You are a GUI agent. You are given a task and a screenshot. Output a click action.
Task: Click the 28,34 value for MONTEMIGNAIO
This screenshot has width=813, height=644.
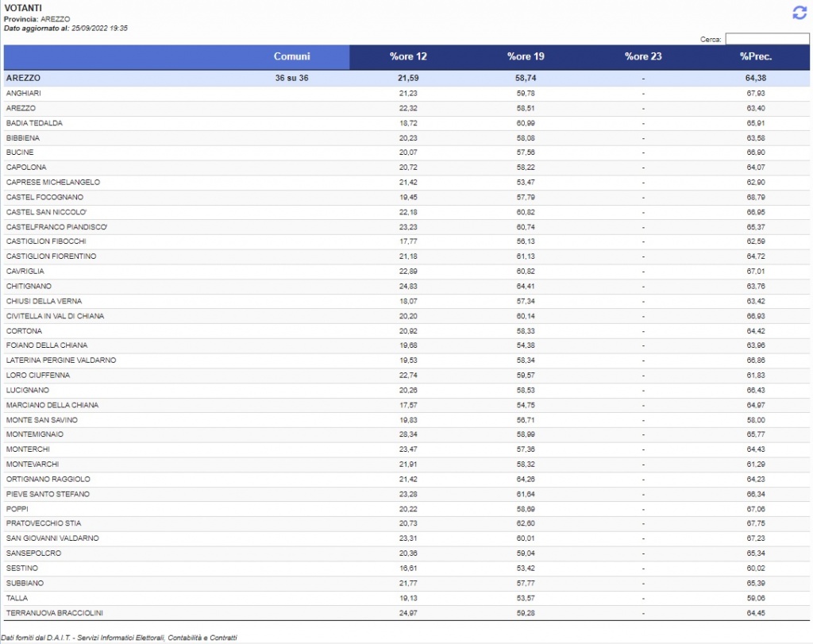(x=408, y=434)
